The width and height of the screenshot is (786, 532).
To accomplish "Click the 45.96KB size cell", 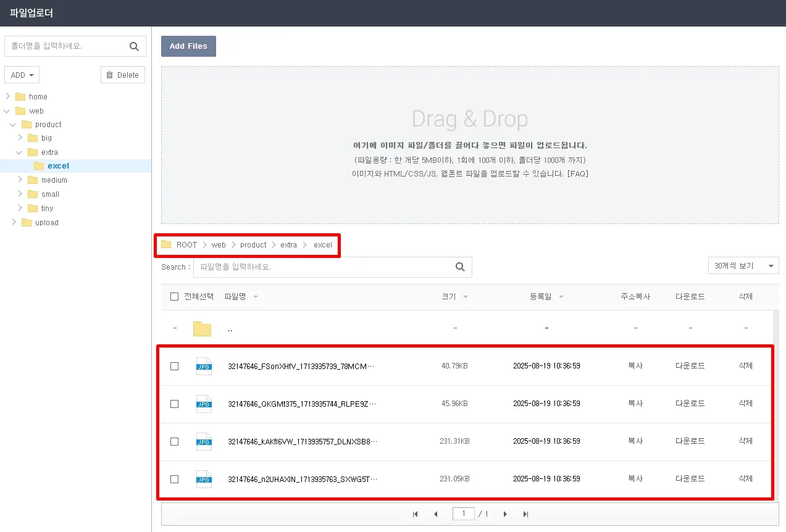I will [x=454, y=404].
